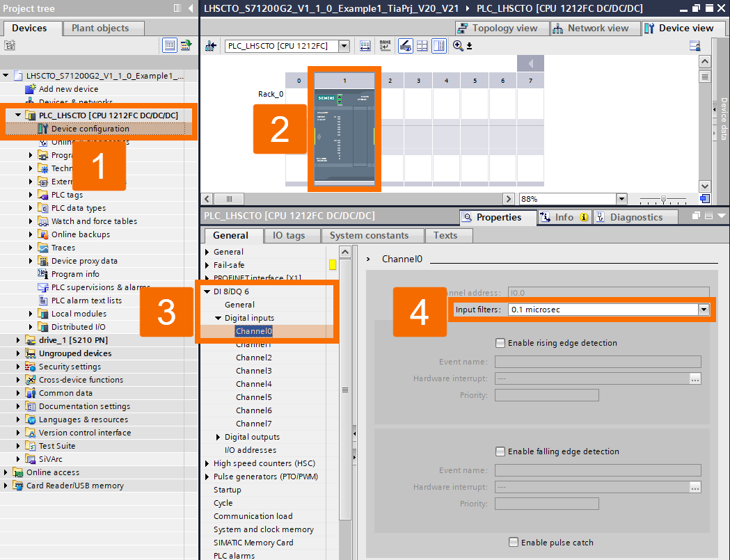The image size is (730, 560).
Task: Click the device data save icon top-right
Action: (x=695, y=46)
